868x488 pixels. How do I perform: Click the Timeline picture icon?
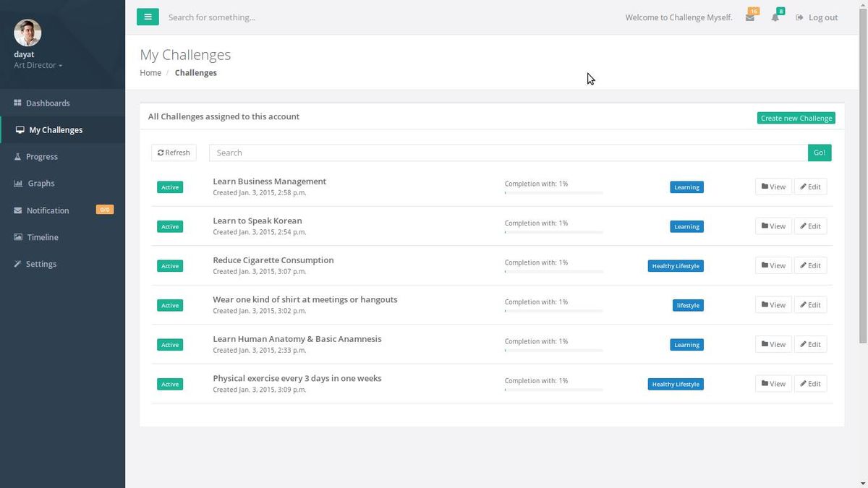pos(18,237)
